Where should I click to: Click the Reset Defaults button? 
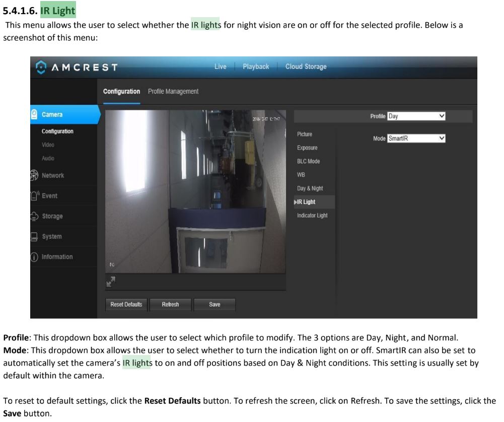(126, 304)
